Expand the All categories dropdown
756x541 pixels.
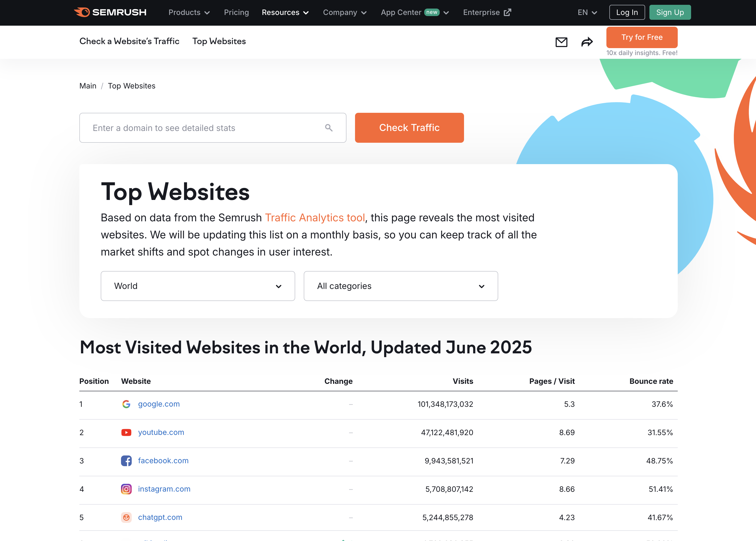click(400, 286)
